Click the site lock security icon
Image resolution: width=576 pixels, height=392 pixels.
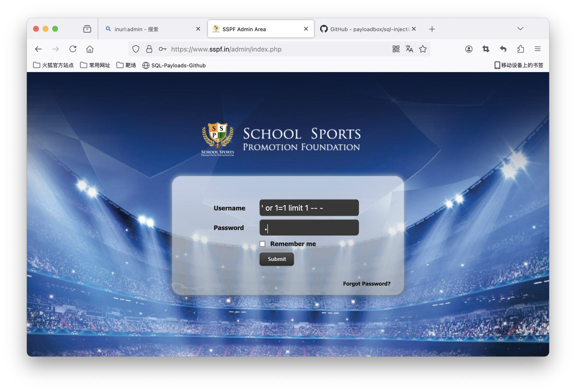(x=149, y=49)
